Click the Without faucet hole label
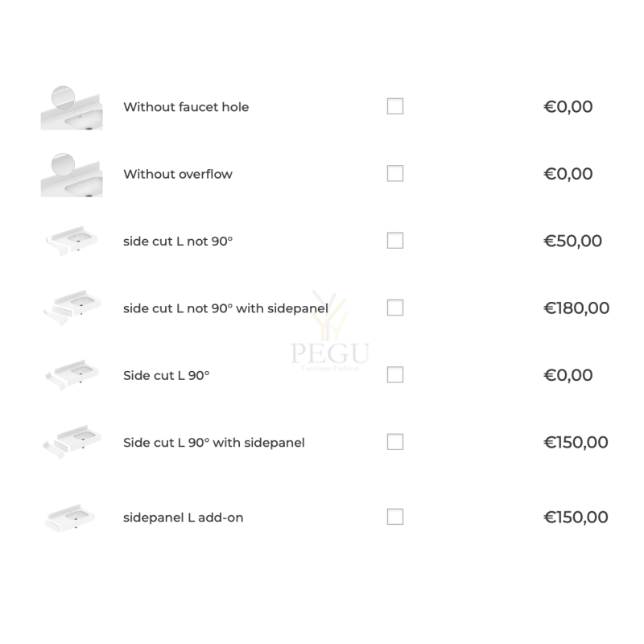This screenshot has width=644, height=644. click(186, 107)
